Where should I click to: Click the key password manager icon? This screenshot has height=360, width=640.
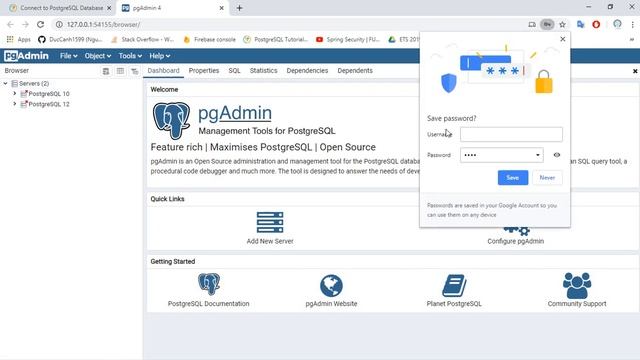tap(547, 24)
